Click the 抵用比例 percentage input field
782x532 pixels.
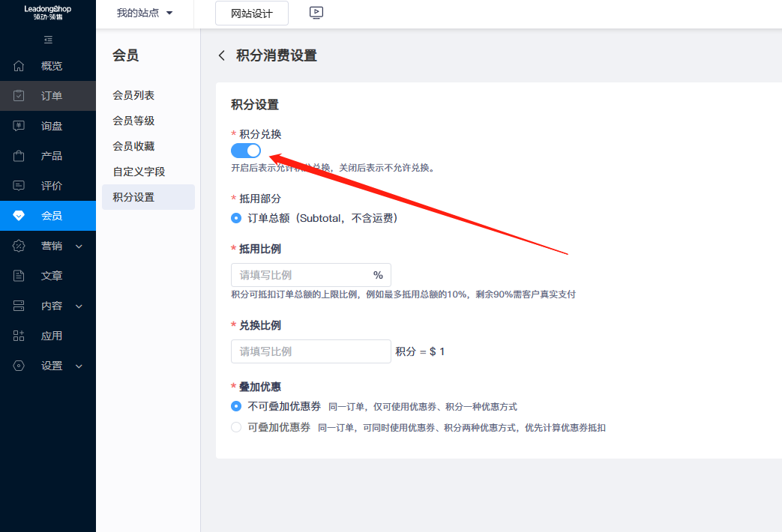tap(301, 275)
